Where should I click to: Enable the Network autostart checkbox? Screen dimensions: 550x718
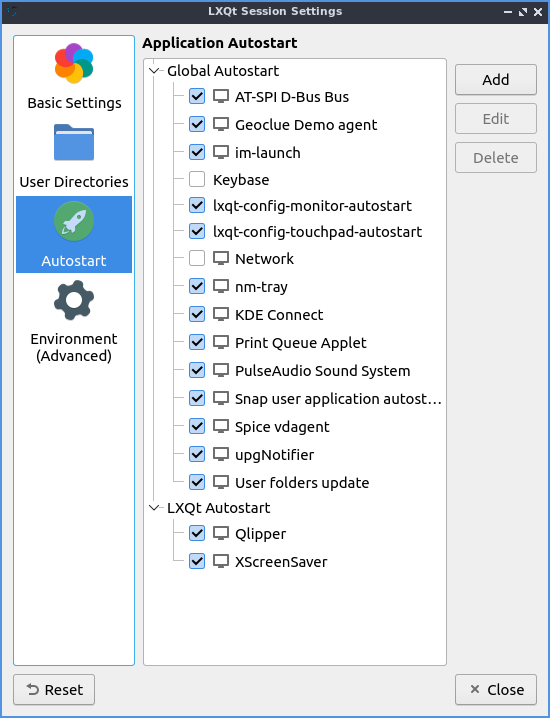[197, 258]
